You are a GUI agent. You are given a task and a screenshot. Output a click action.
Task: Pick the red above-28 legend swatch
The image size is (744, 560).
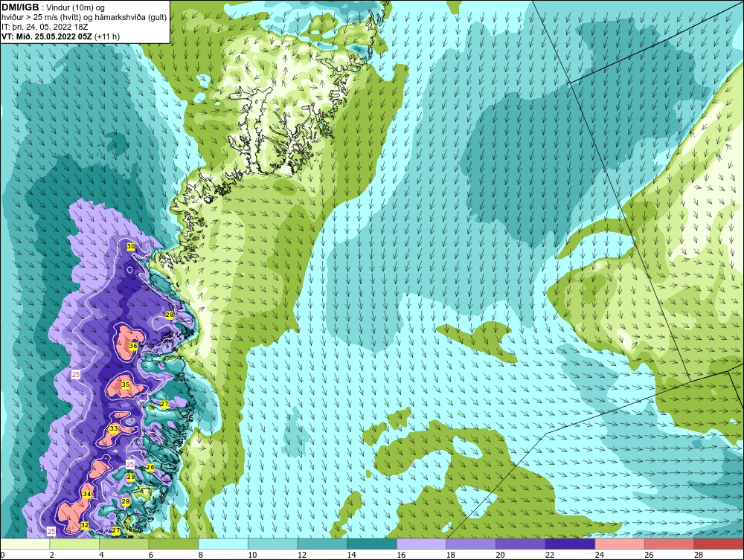coord(719,544)
